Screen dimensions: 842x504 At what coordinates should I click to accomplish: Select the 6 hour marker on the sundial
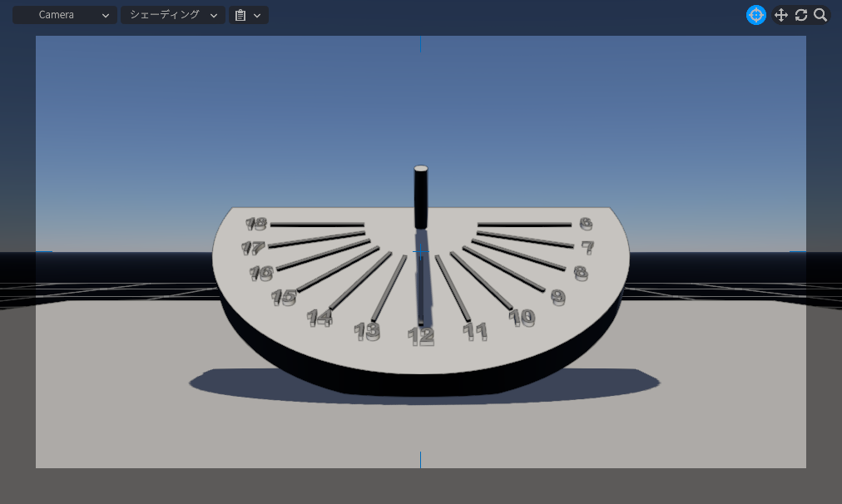[586, 224]
